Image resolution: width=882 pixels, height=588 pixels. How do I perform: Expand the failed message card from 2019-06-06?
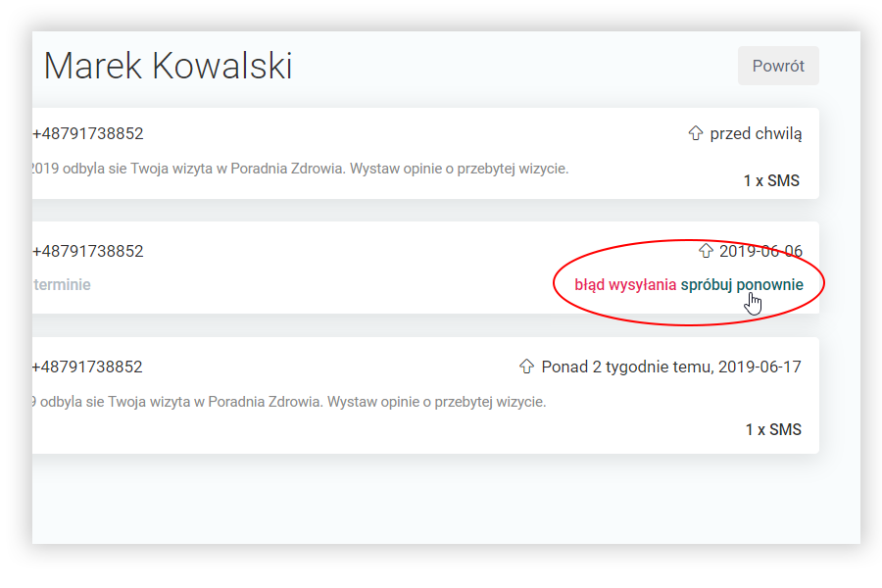pos(392,267)
